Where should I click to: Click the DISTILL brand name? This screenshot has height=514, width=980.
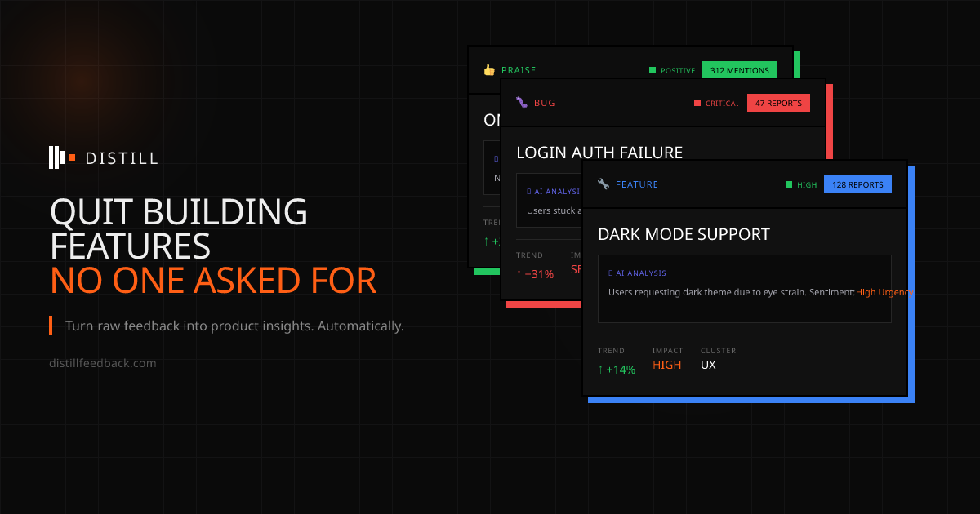(x=122, y=158)
